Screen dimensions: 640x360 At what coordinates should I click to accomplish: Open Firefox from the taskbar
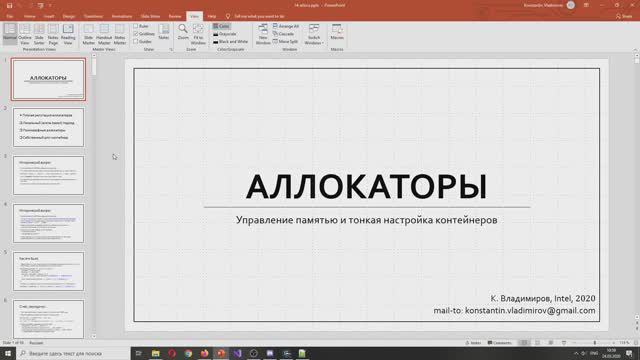click(204, 353)
